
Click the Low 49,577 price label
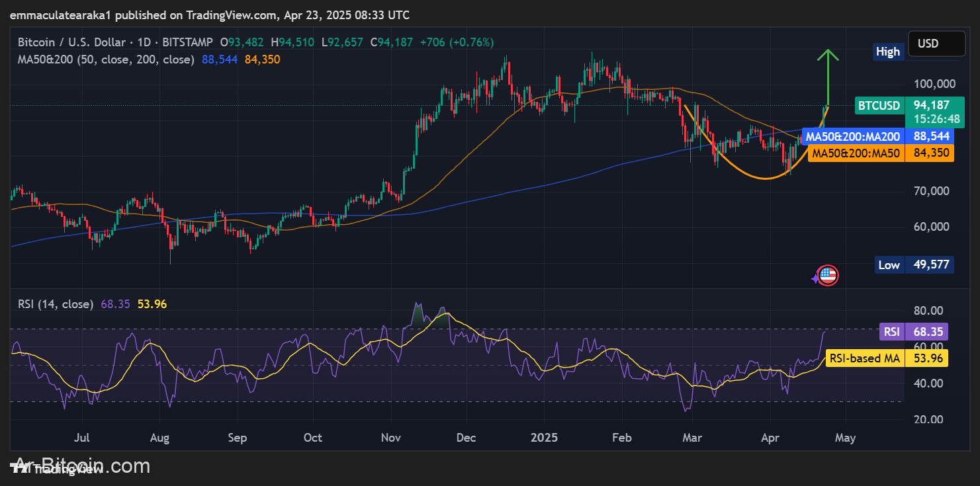pos(914,265)
